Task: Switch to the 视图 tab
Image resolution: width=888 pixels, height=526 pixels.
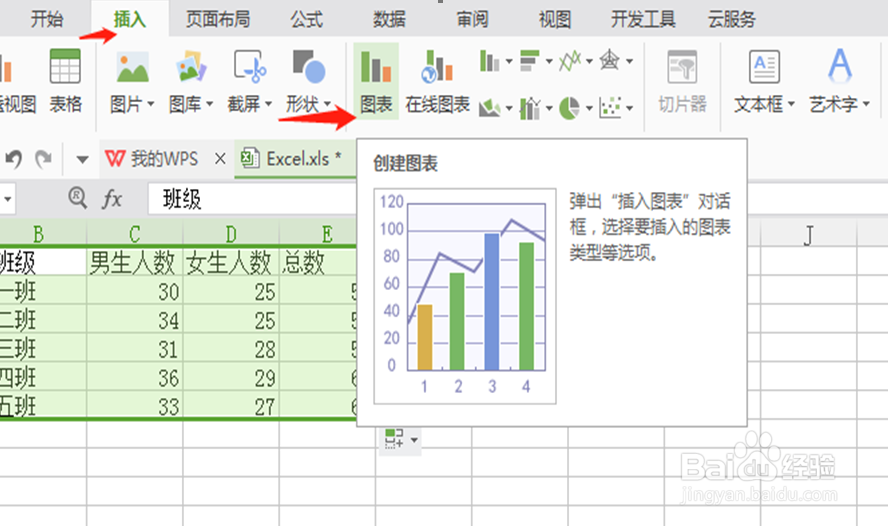Action: pyautogui.click(x=555, y=19)
